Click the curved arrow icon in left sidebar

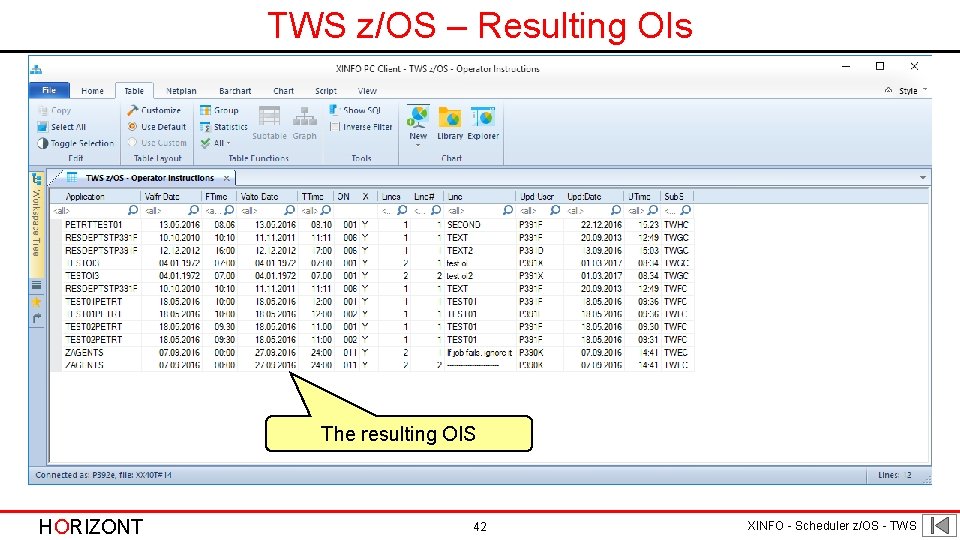pos(37,318)
